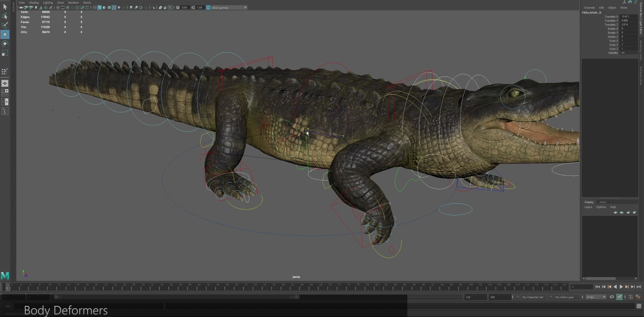Open the viewport Show menu
The width and height of the screenshot is (644, 317).
click(60, 2)
